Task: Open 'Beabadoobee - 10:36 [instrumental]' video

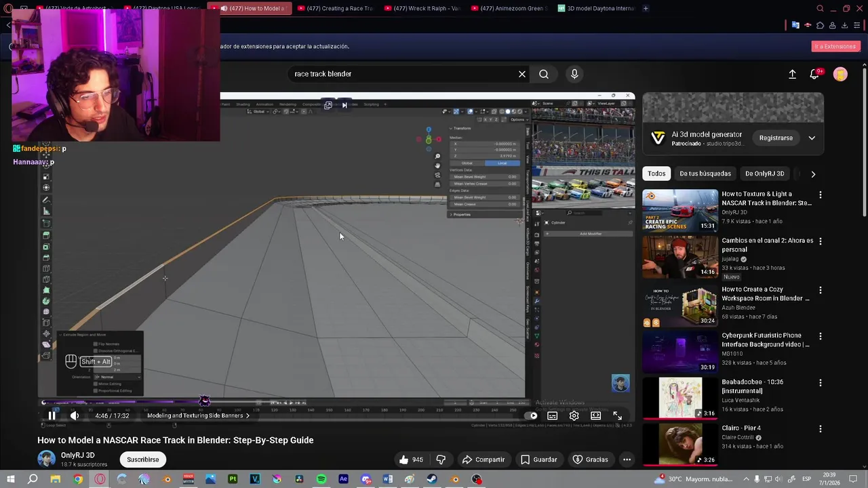Action: click(680, 398)
